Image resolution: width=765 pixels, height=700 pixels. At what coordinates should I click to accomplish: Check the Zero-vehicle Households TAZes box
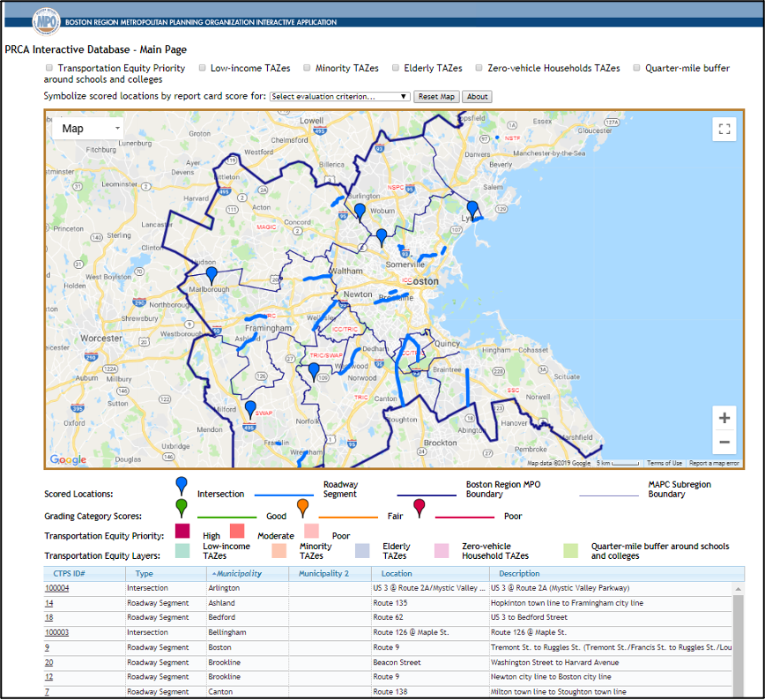point(479,68)
